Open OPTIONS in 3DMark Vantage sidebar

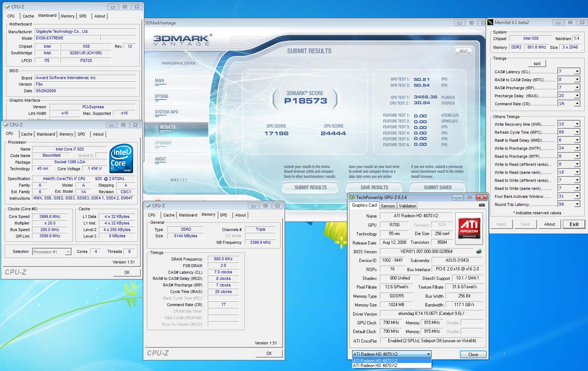161,97
